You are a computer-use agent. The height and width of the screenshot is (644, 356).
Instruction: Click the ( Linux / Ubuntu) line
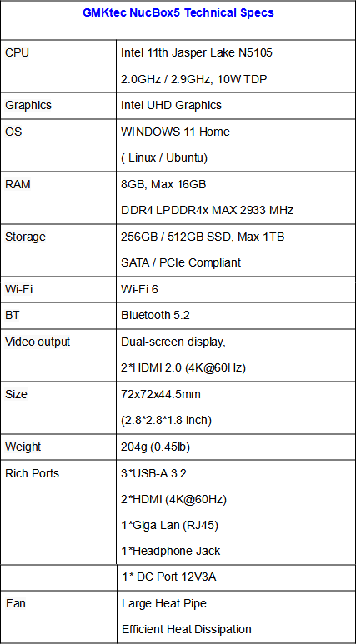pyautogui.click(x=164, y=157)
